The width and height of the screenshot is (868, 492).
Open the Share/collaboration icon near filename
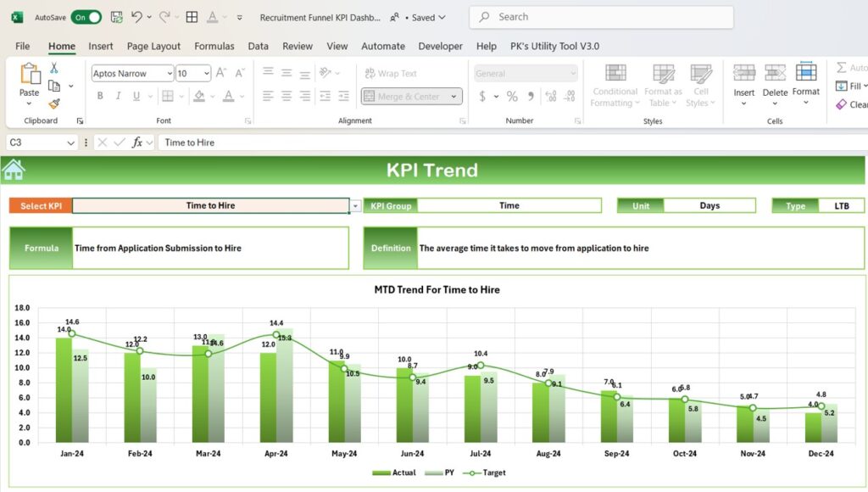[x=394, y=18]
